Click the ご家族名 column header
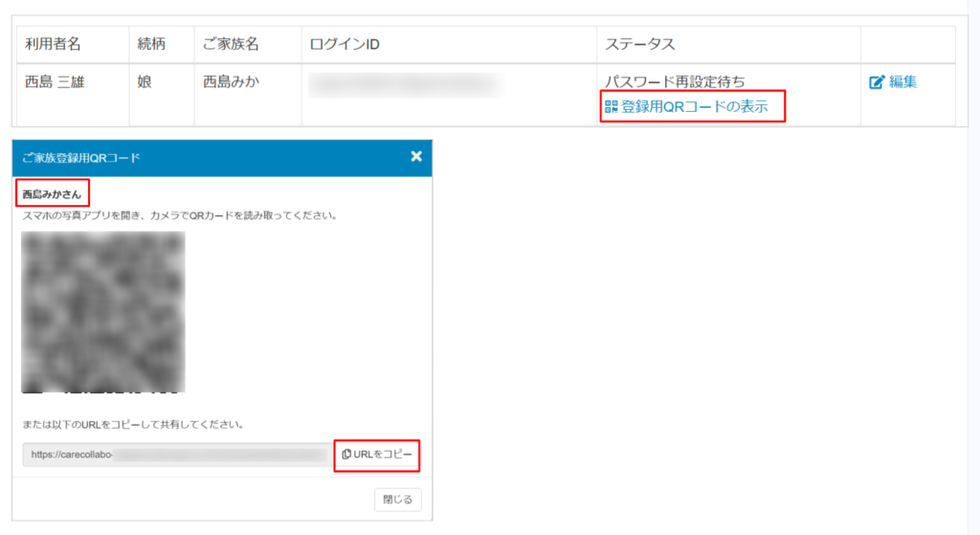The image size is (980, 535). click(x=231, y=44)
